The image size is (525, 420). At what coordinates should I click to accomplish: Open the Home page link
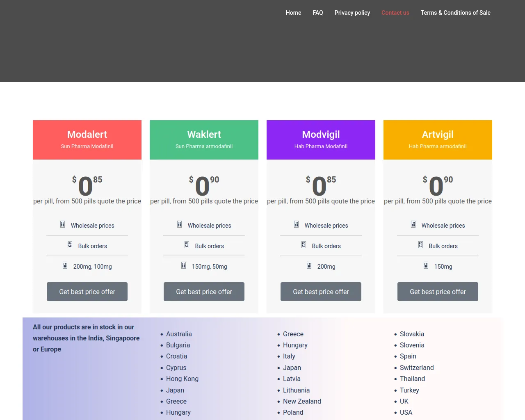(293, 13)
